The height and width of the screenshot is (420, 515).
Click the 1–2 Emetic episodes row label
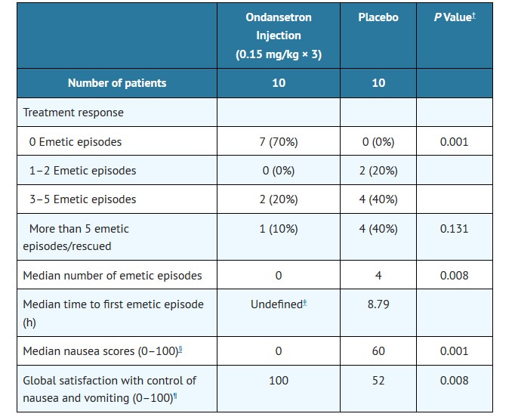(80, 170)
